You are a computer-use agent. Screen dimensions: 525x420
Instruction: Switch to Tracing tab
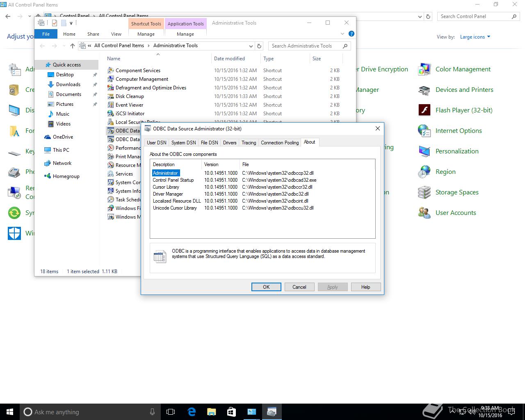click(249, 143)
